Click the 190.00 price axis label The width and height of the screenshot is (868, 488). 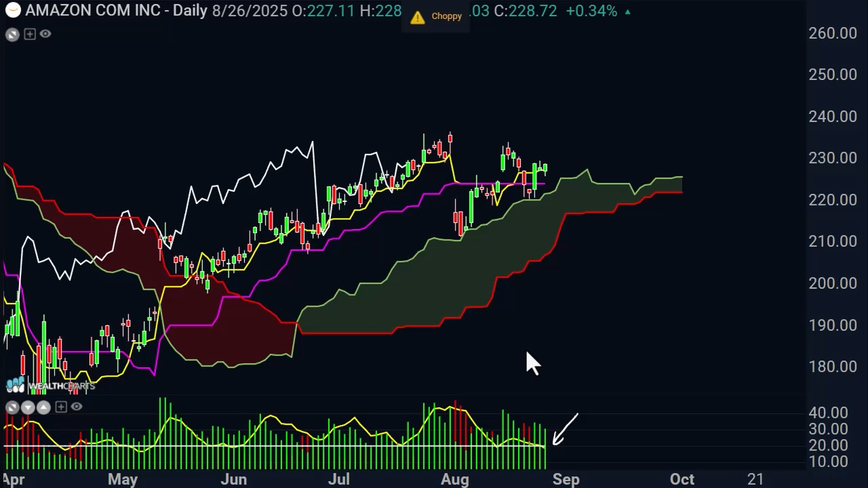click(x=833, y=325)
